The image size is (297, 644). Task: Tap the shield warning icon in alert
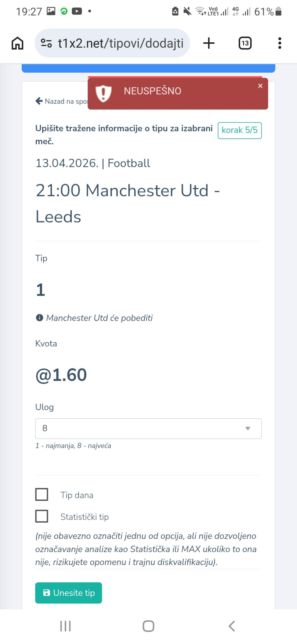click(x=103, y=93)
